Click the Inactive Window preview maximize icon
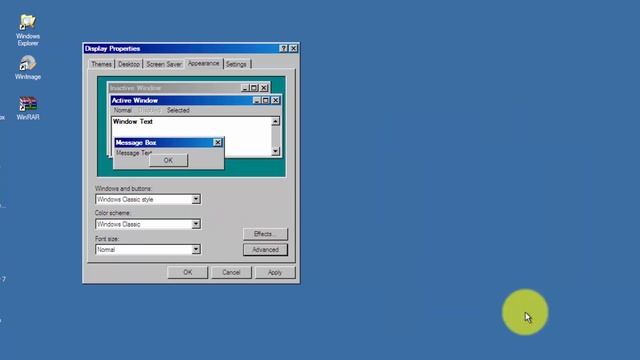 tap(254, 88)
